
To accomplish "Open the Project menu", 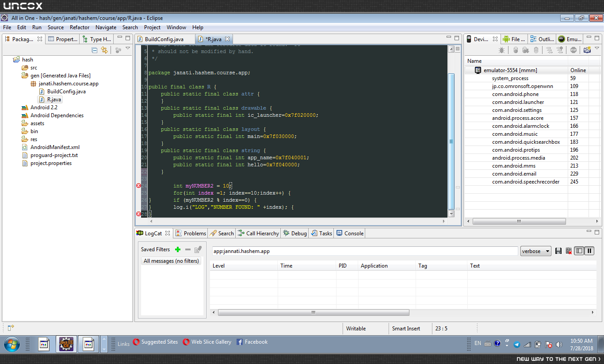I will tap(153, 27).
